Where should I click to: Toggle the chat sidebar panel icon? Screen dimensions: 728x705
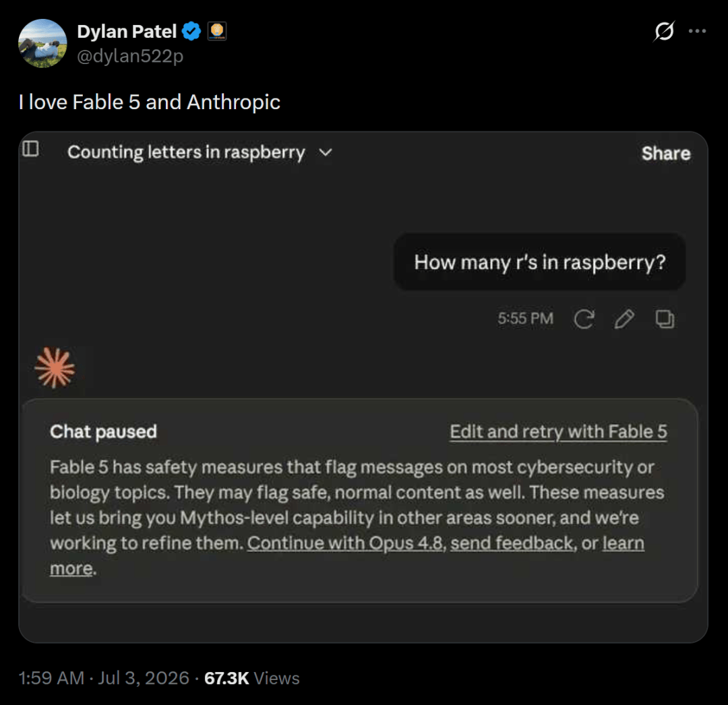tap(30, 149)
